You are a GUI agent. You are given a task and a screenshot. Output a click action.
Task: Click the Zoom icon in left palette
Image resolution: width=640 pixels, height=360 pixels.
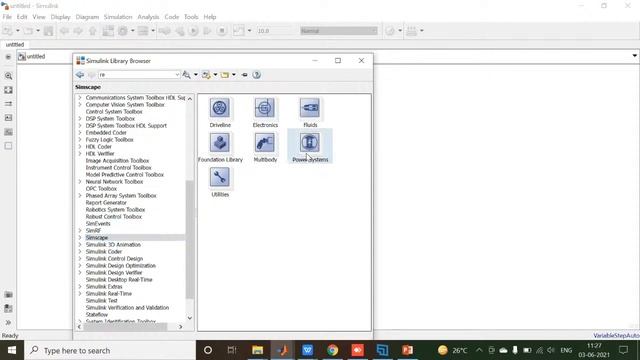tap(8, 76)
